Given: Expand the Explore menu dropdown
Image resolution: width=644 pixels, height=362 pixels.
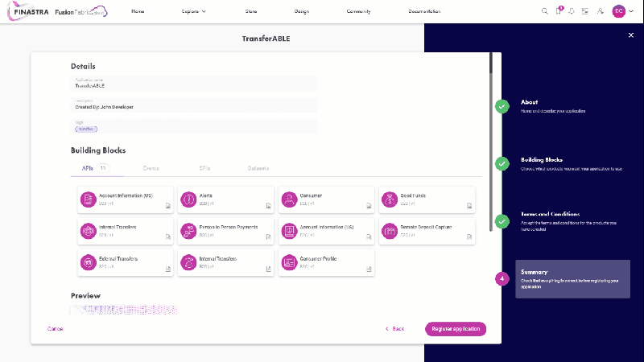Looking at the screenshot, I should [x=193, y=11].
